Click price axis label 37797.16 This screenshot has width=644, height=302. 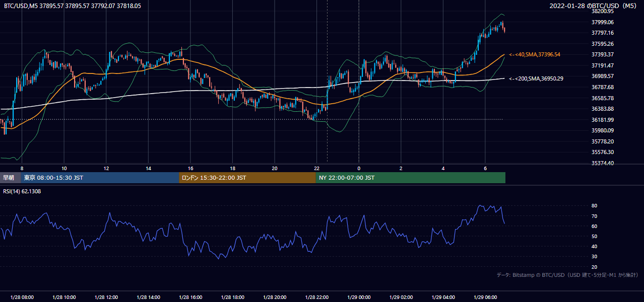[x=603, y=33]
